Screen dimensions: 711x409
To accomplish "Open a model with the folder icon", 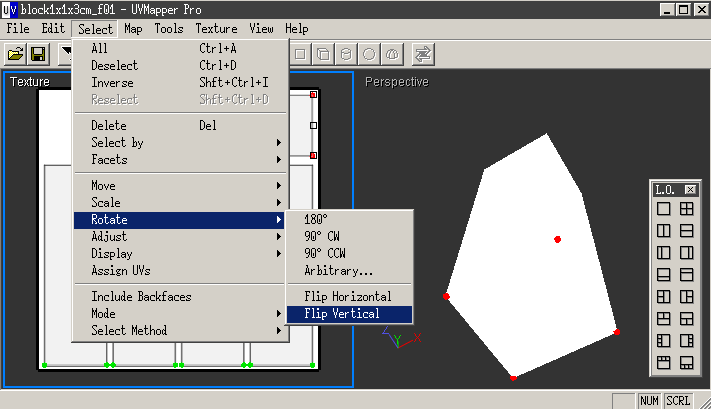I will pos(15,54).
